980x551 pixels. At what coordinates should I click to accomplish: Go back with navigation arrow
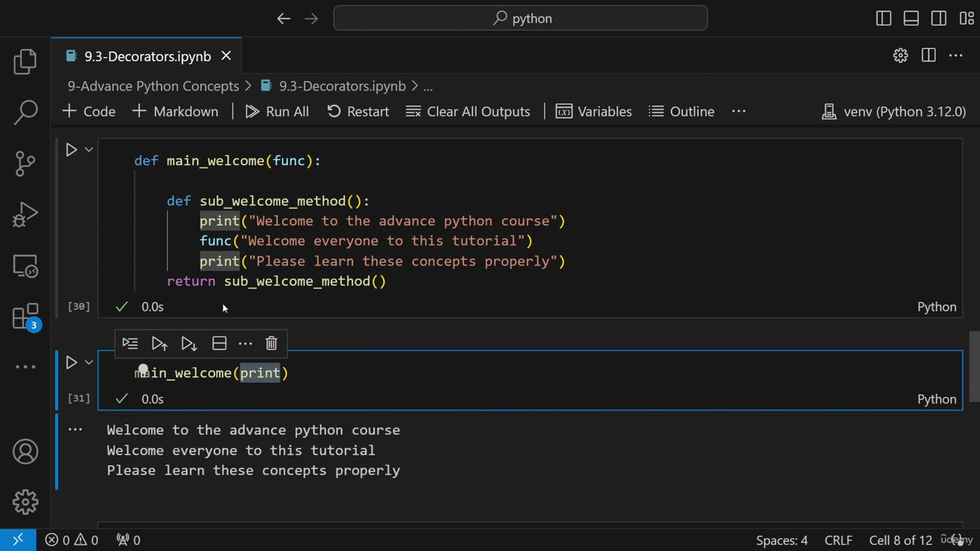pyautogui.click(x=284, y=18)
